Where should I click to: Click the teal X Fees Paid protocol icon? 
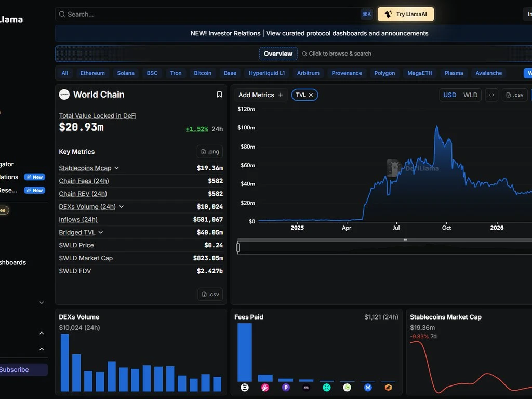point(327,388)
